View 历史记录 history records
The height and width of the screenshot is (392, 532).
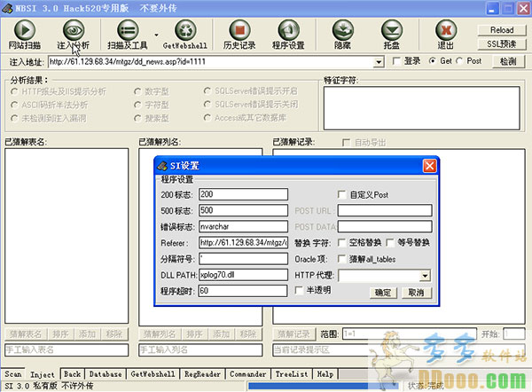coord(239,35)
